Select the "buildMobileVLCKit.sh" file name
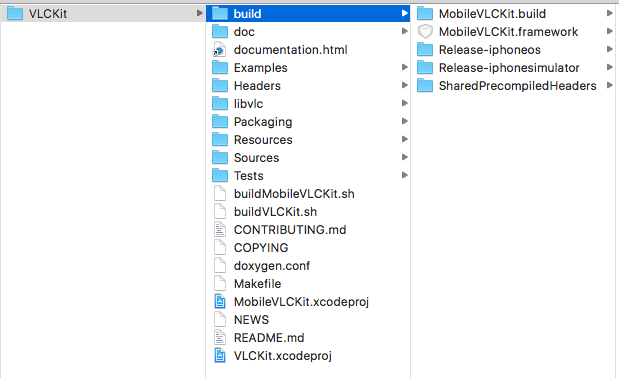This screenshot has width=619, height=378. point(294,194)
